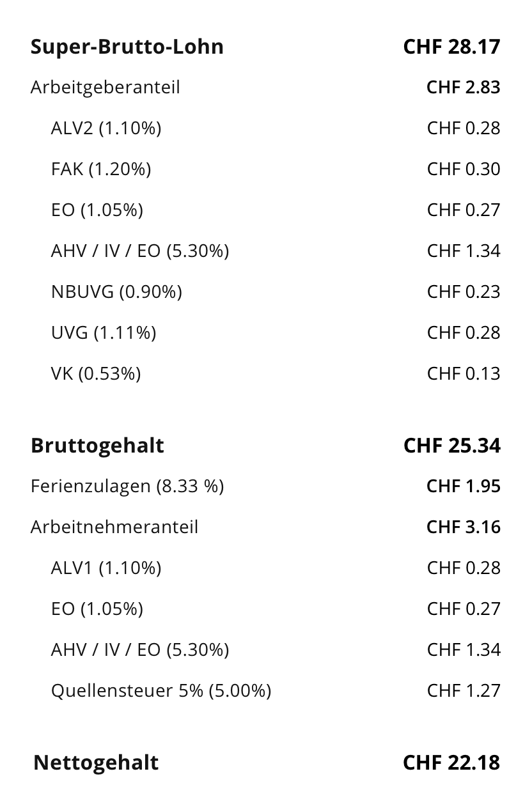Click the ALV2 (1.10%) line item
The height and width of the screenshot is (808, 532).
pyautogui.click(x=106, y=128)
